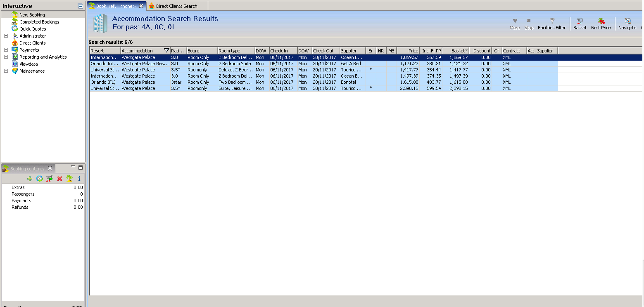Click the Nett Price toolbar button
Image resolution: width=644 pixels, height=307 pixels.
601,24
